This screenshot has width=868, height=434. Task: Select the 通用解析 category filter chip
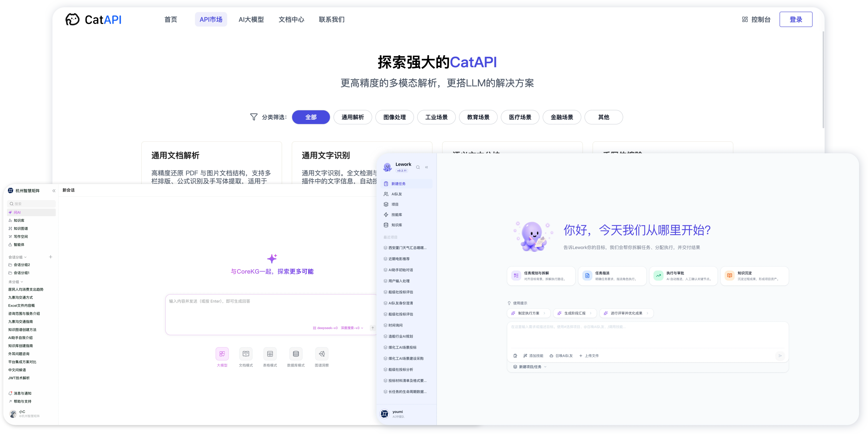point(353,117)
